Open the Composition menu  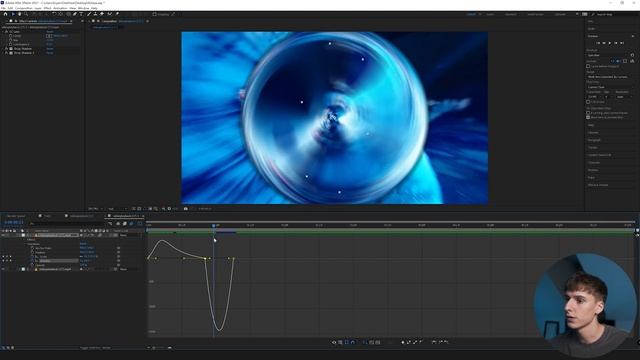(x=23, y=8)
